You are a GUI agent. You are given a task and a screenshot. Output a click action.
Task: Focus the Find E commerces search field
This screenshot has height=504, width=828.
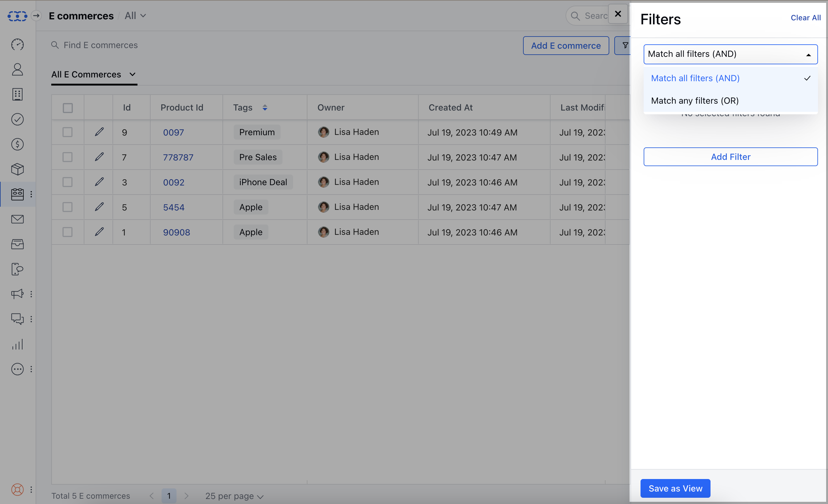pyautogui.click(x=101, y=45)
